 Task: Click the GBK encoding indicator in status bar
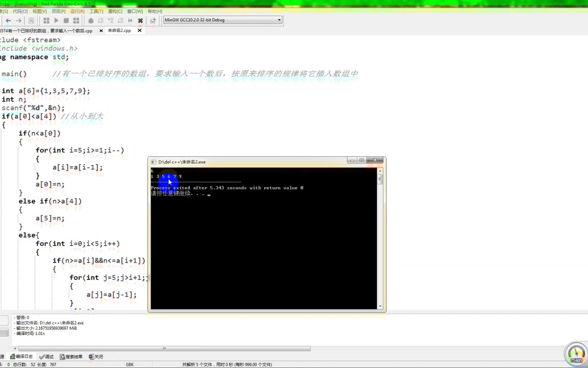130,365
